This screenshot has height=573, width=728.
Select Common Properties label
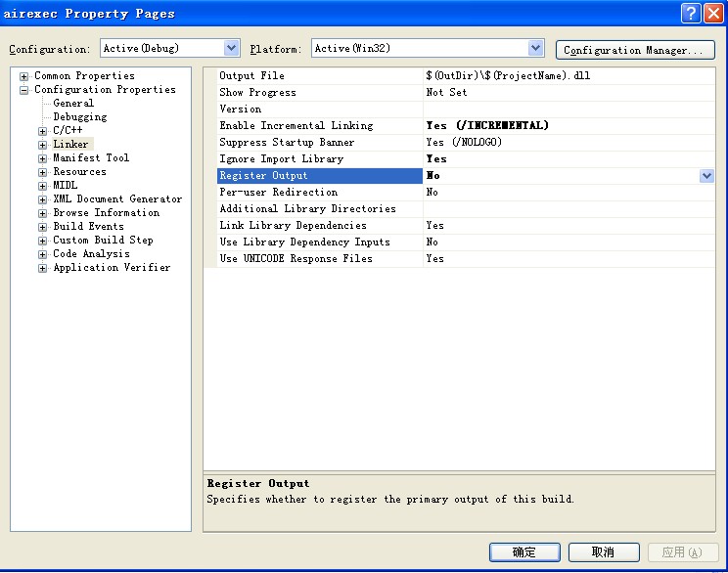(84, 75)
